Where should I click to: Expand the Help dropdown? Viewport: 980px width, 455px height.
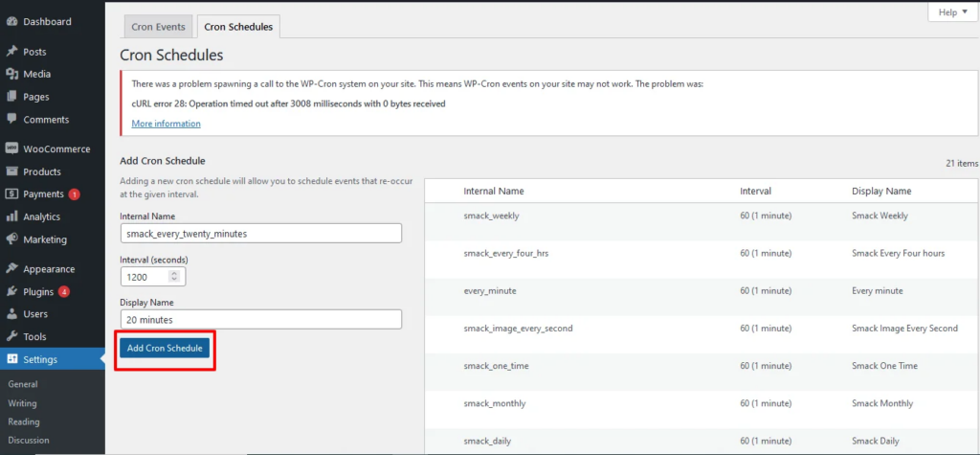click(x=952, y=11)
